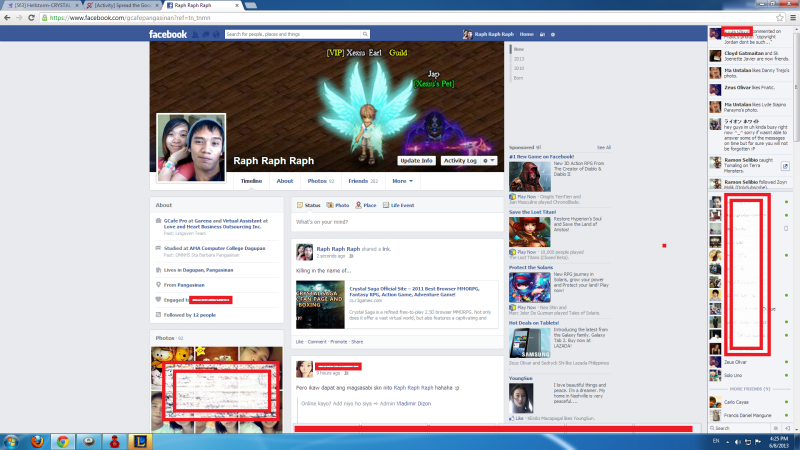800x450 pixels.
Task: Switch to the About tab
Action: [x=285, y=181]
